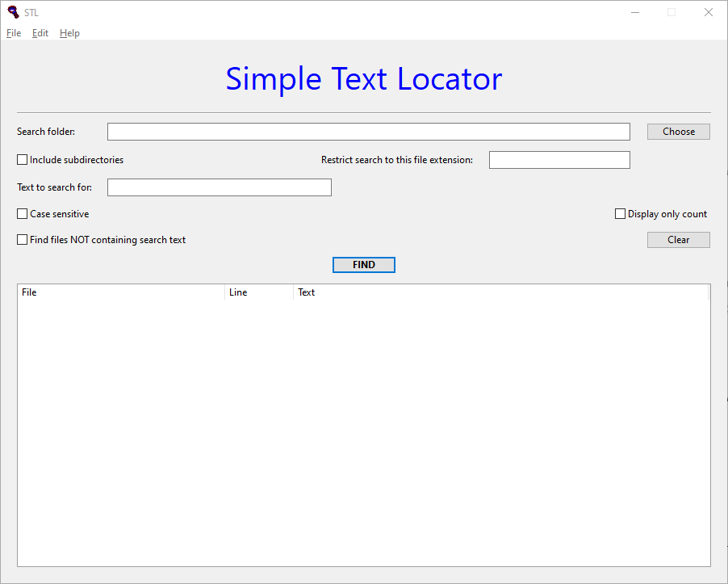728x584 pixels.
Task: Sort results by the File column header
Action: point(121,292)
